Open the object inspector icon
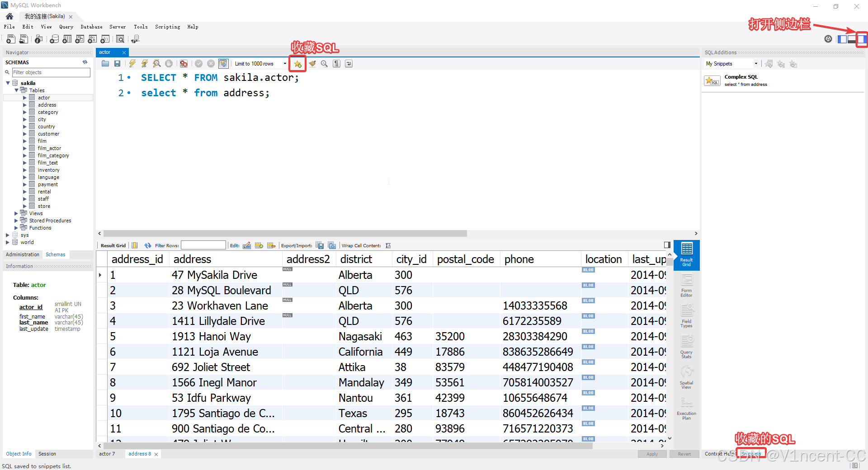This screenshot has height=470, width=868. (39, 39)
